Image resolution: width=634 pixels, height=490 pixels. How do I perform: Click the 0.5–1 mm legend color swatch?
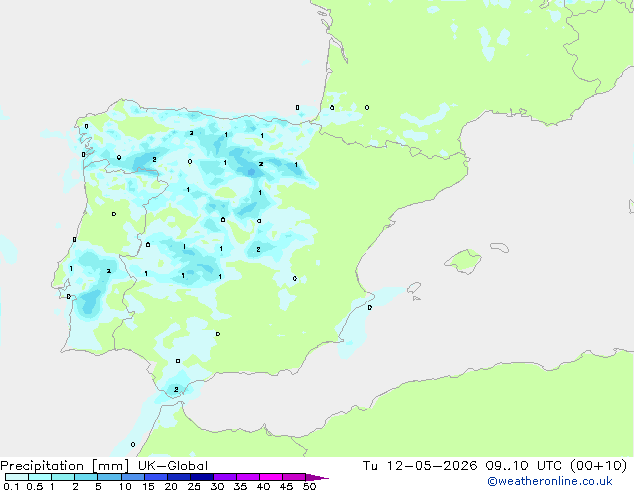click(x=40, y=477)
